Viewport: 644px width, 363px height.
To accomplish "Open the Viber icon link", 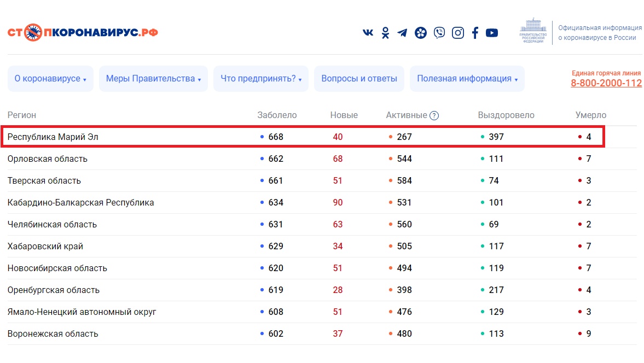I will point(439,33).
